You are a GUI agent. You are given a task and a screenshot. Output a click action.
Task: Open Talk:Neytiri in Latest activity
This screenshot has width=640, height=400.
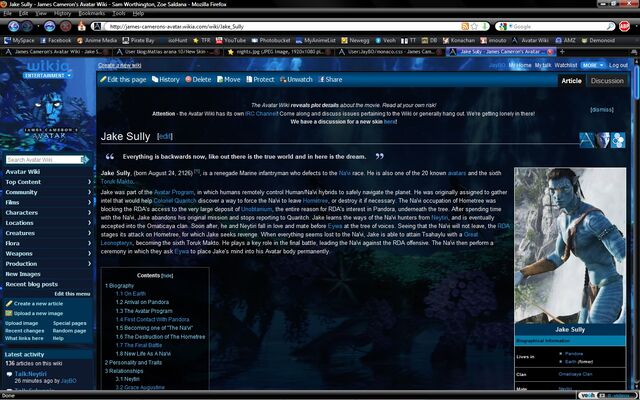(x=31, y=374)
